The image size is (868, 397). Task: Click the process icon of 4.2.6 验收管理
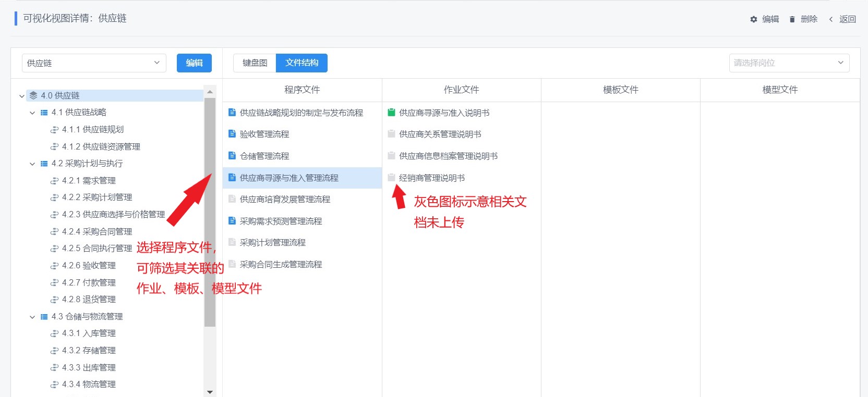[54, 266]
